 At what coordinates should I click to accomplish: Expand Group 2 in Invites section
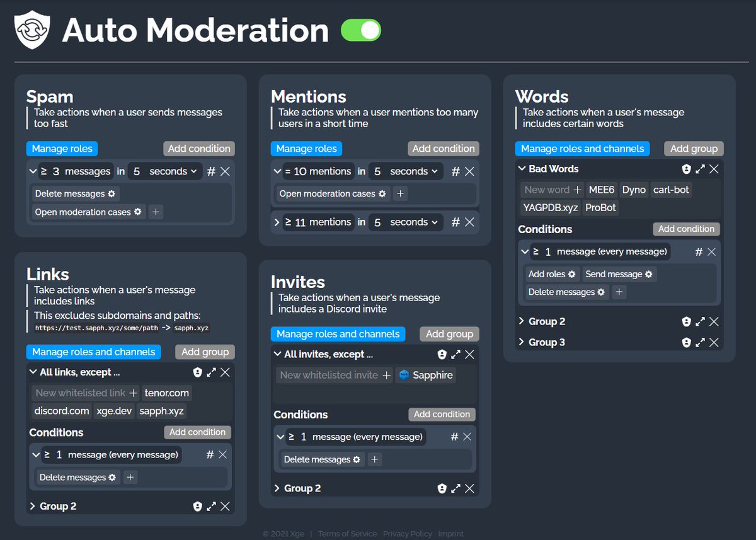pos(277,488)
